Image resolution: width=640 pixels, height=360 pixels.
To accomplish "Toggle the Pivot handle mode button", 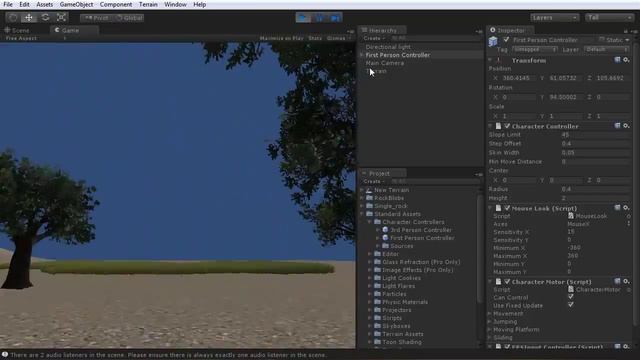I will pos(96,18).
